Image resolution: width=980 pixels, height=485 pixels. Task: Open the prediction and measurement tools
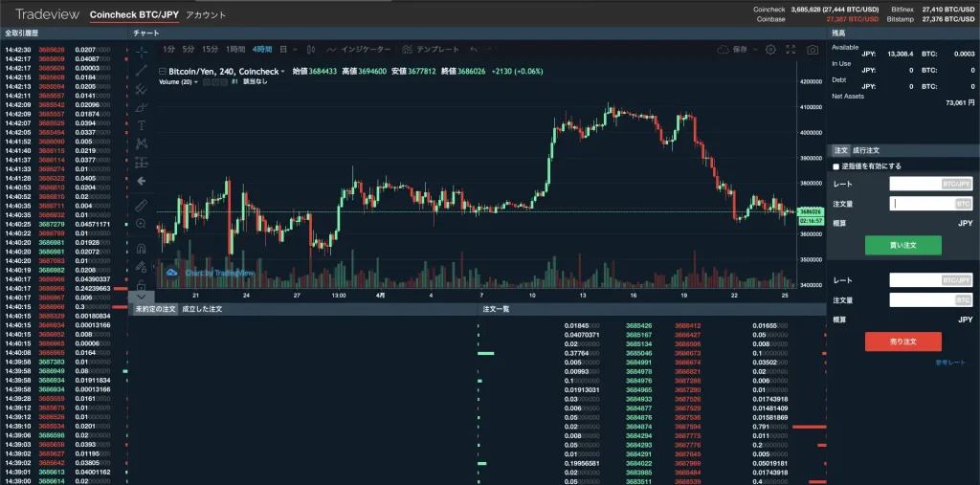click(142, 162)
